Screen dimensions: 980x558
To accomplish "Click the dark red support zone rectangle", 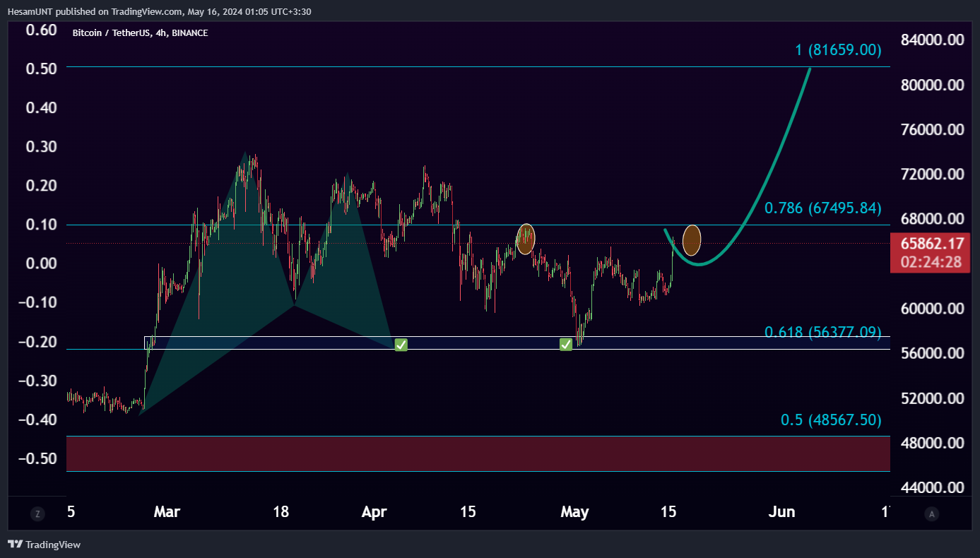I will (x=478, y=453).
